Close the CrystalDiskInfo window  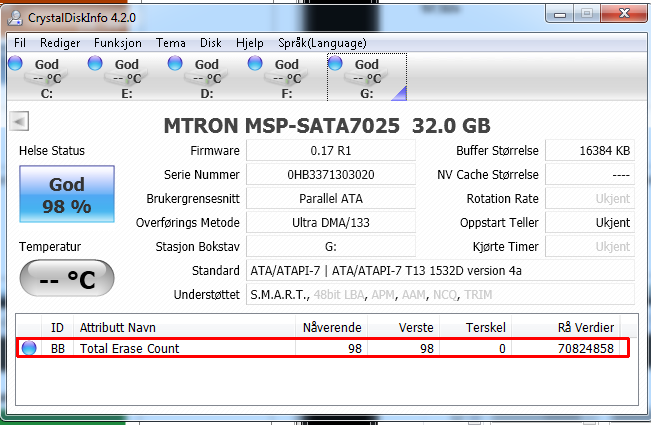coord(624,14)
